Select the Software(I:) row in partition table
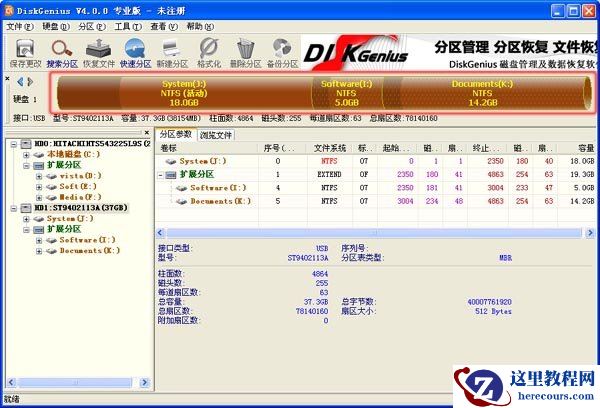This screenshot has width=600, height=408. [376, 188]
